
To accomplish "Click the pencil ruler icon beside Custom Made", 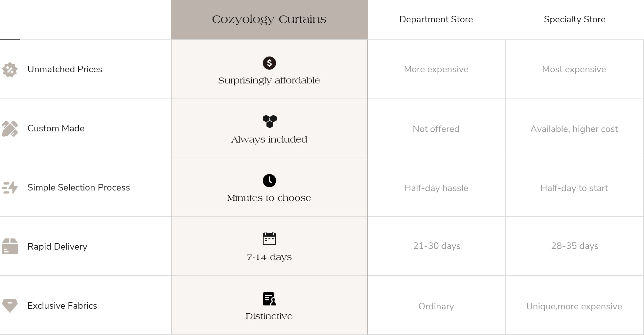I will [x=10, y=129].
